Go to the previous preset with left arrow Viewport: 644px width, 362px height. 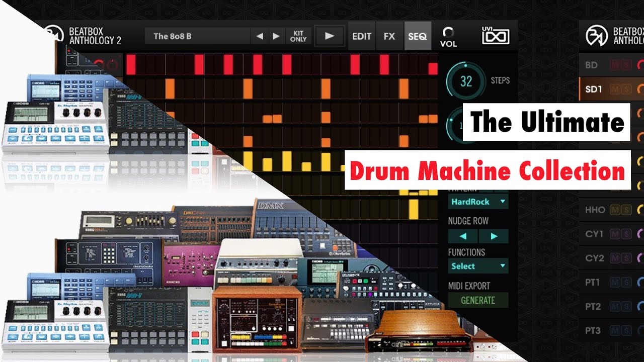(259, 36)
